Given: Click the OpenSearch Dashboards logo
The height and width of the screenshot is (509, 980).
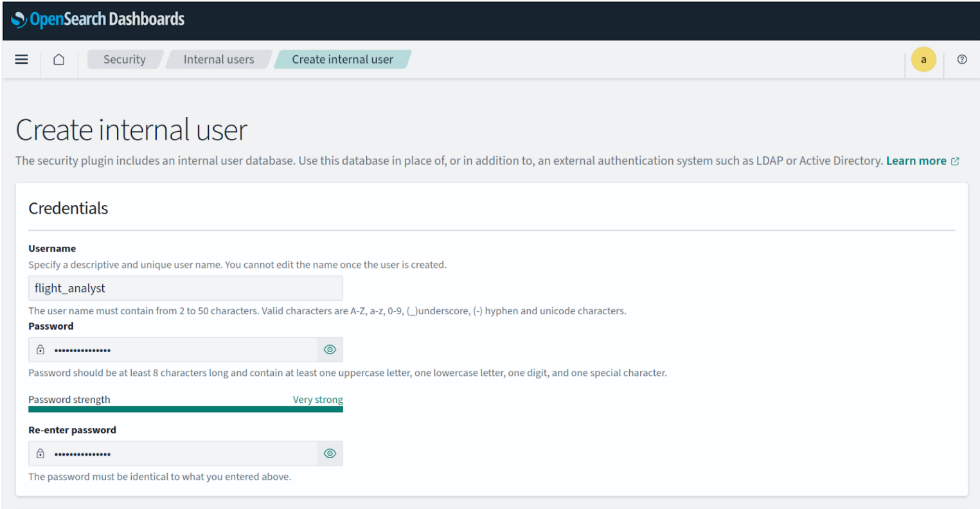Looking at the screenshot, I should (98, 19).
